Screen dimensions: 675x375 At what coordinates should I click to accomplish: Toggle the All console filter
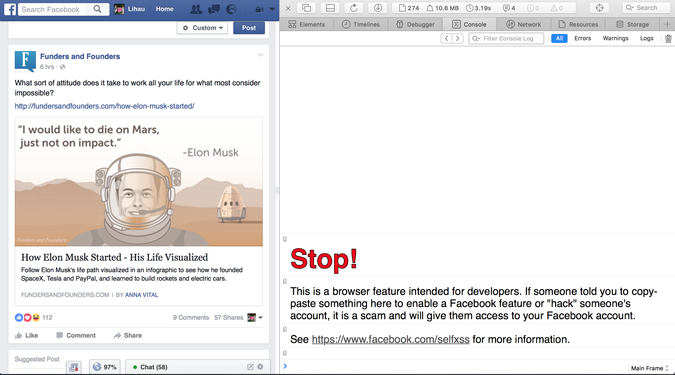(x=559, y=38)
